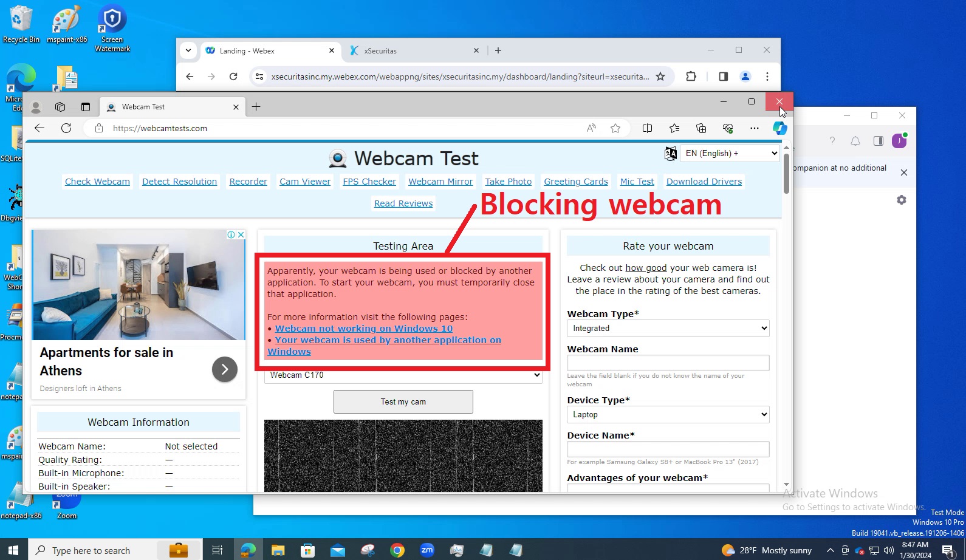This screenshot has width=966, height=560.
Task: Open Edge Collections icon
Action: pos(701,128)
